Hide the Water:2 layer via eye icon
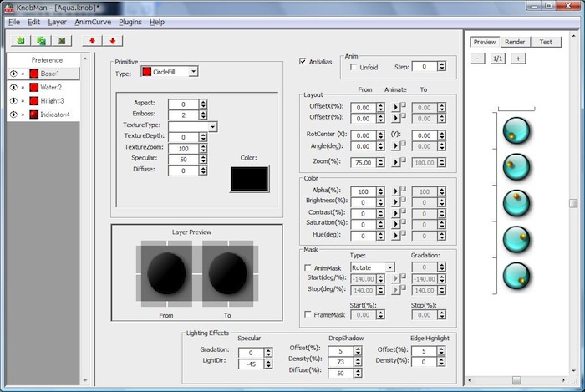The height and width of the screenshot is (392, 585). [13, 87]
